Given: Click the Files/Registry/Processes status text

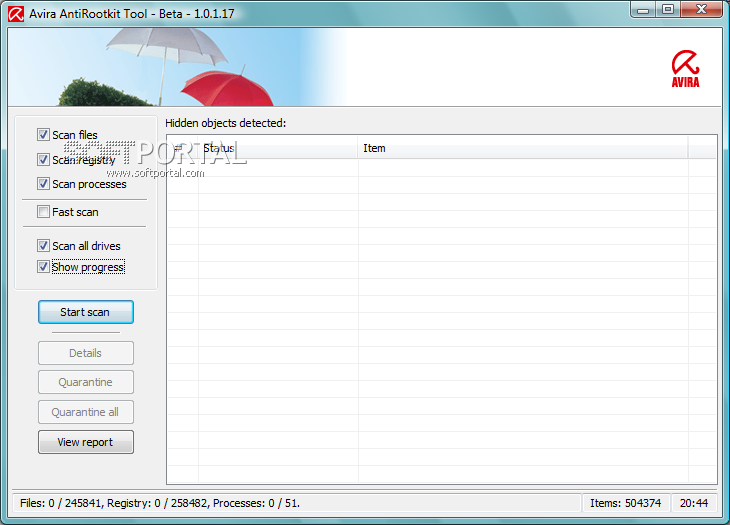Looking at the screenshot, I should point(160,503).
